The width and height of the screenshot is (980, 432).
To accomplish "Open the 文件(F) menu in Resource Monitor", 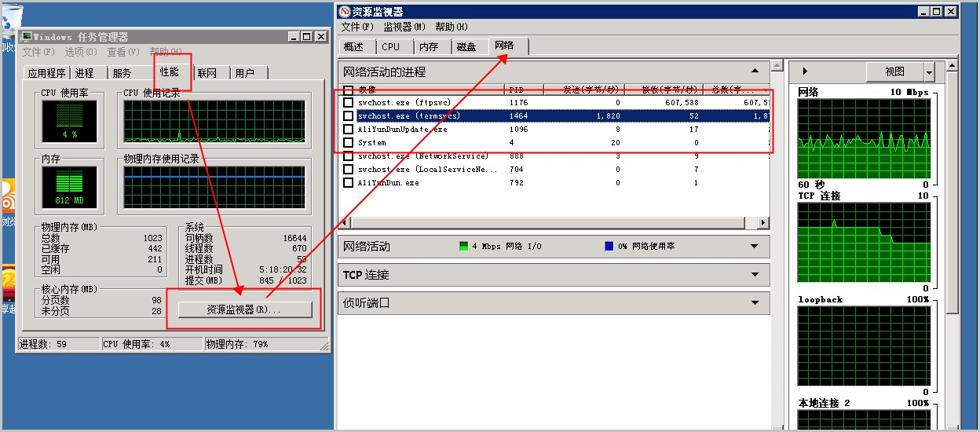I will (357, 27).
